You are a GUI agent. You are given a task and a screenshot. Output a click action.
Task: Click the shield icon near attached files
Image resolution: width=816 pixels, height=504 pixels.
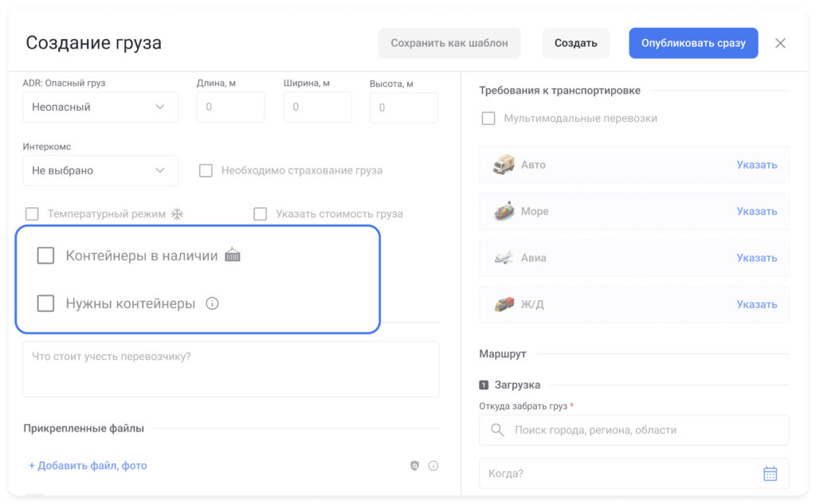(414, 466)
